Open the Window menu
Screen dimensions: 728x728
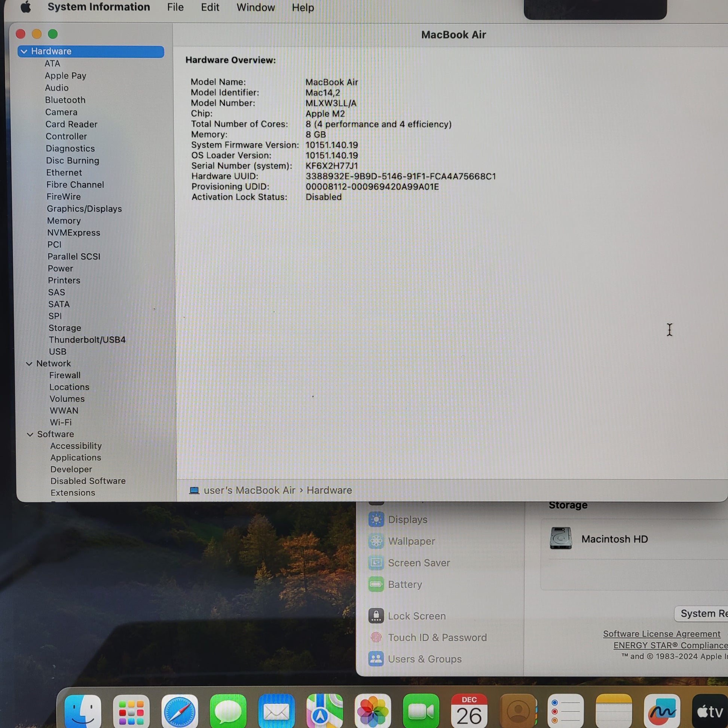tap(256, 7)
